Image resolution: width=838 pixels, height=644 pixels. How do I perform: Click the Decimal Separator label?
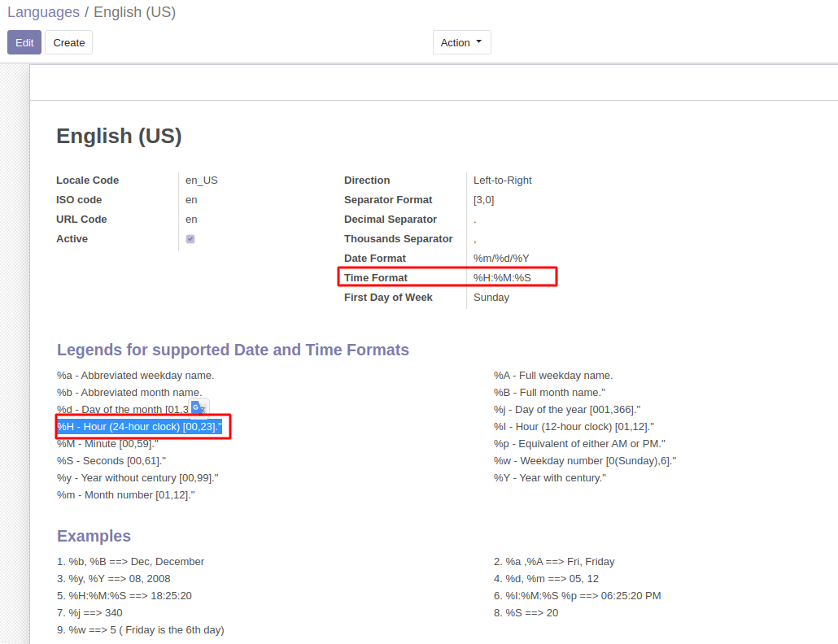point(391,220)
